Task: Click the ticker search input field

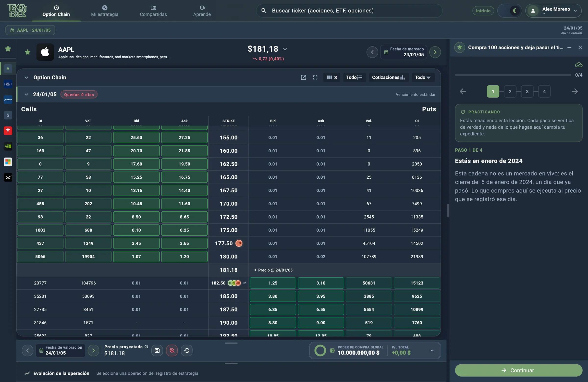Action: click(349, 11)
